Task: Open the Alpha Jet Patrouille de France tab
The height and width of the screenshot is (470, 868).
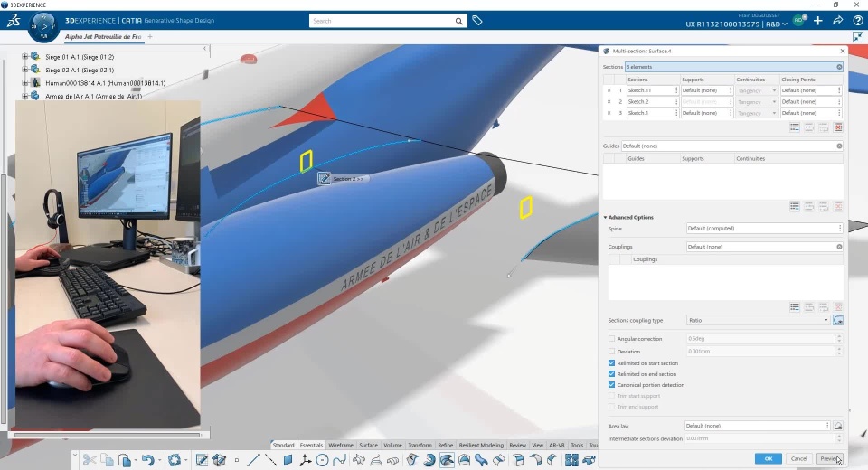Action: pos(103,36)
